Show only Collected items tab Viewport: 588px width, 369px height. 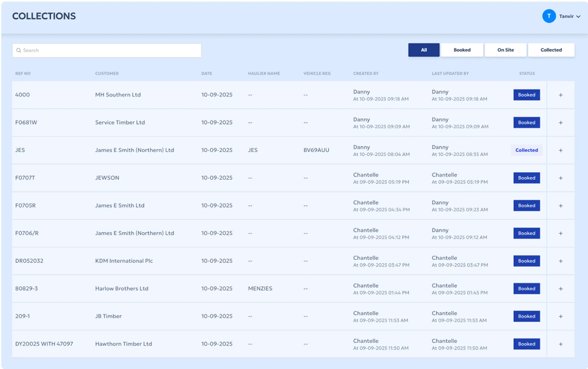point(551,50)
